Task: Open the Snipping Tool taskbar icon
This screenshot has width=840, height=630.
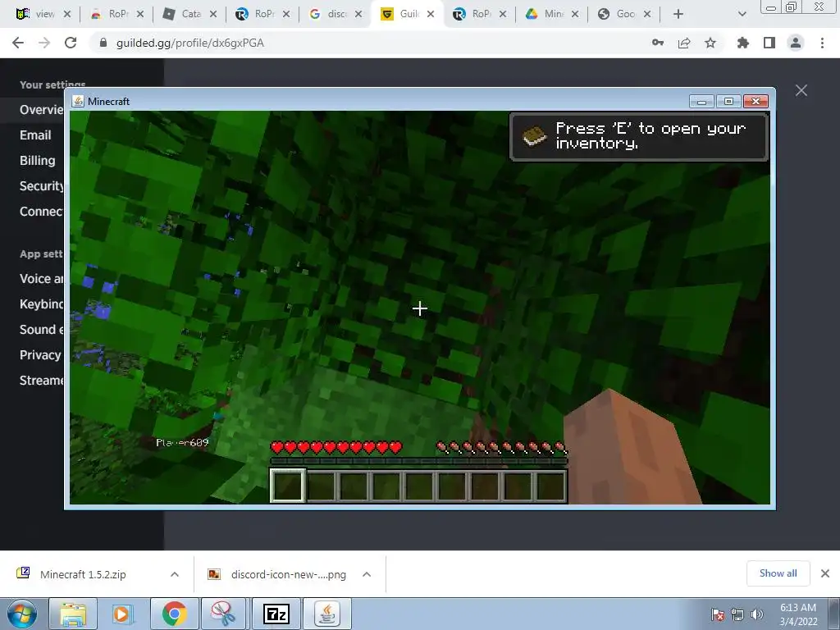Action: point(223,614)
